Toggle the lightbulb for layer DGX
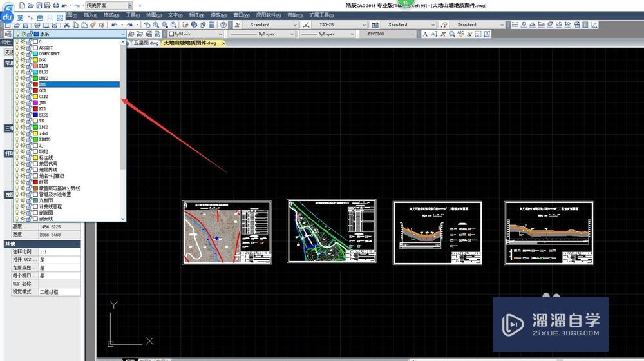Screen dimensions: 644x361 click(17, 60)
